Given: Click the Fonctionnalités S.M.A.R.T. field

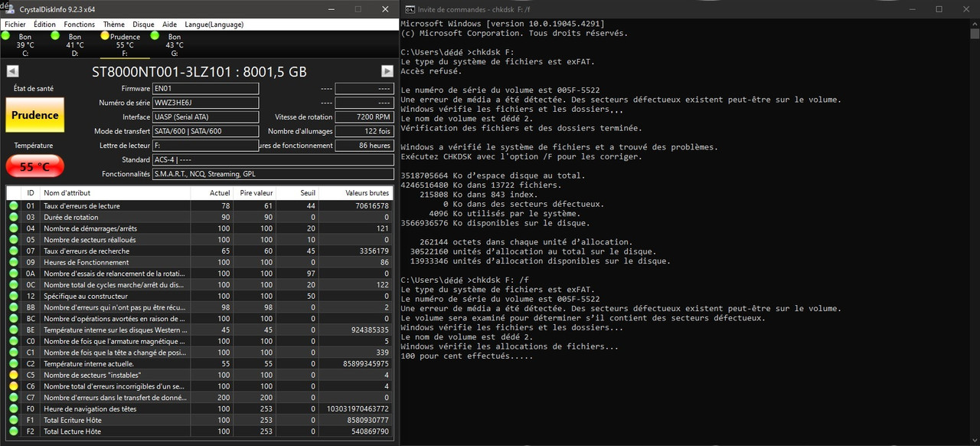Looking at the screenshot, I should pyautogui.click(x=273, y=174).
